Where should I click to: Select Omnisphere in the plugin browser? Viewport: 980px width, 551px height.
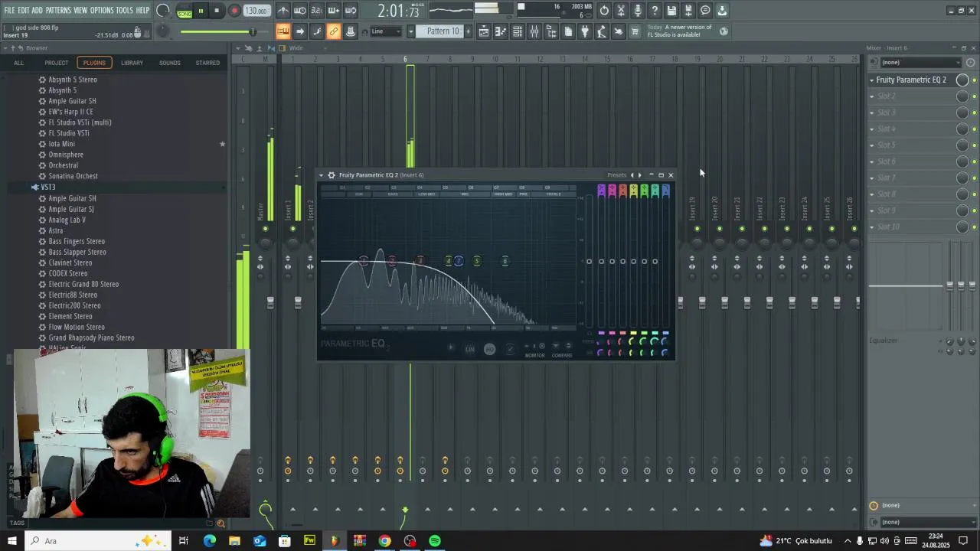coord(66,155)
